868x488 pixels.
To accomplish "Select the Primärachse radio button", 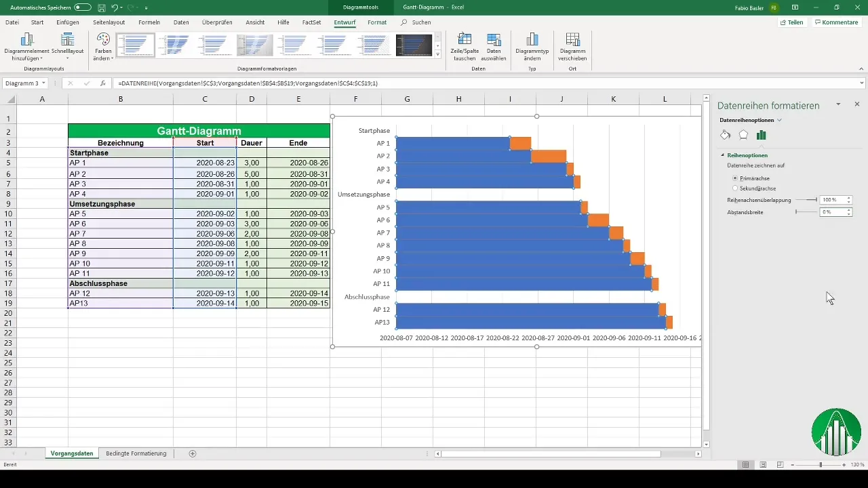I will coord(735,178).
